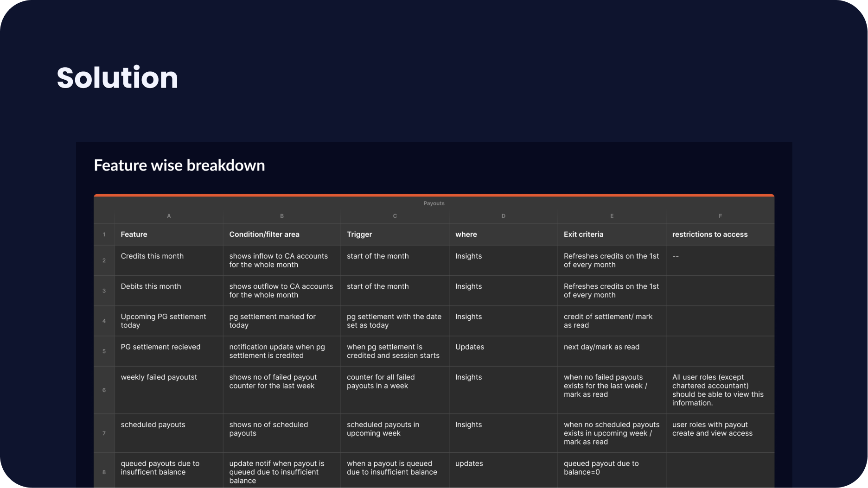Click 'when pg settlement is credited and session starts'

click(x=395, y=351)
